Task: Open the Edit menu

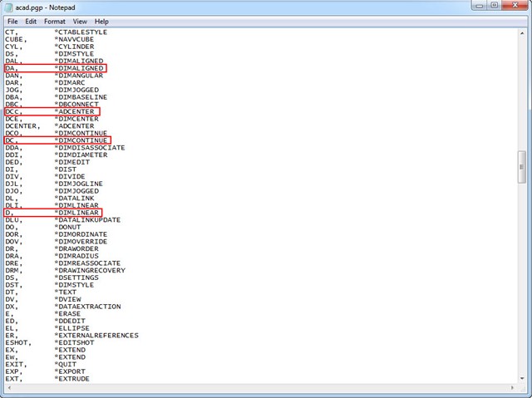Action: (31, 22)
